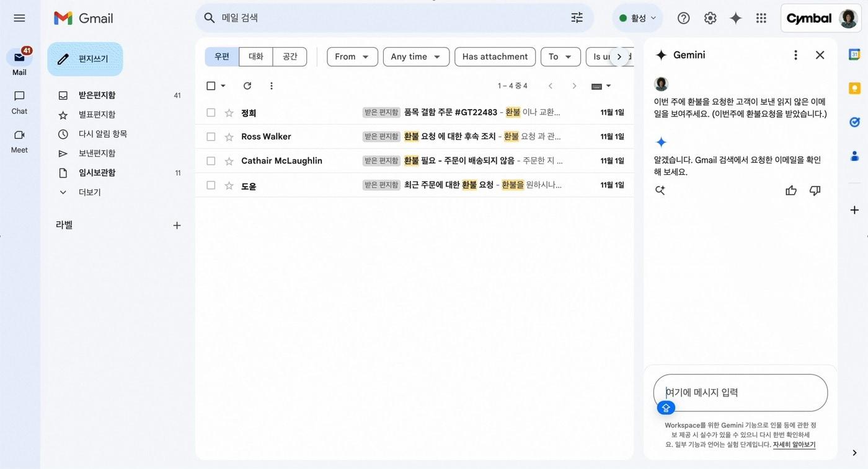The width and height of the screenshot is (868, 469).
Task: Open the Gmail settings gear
Action: (710, 18)
